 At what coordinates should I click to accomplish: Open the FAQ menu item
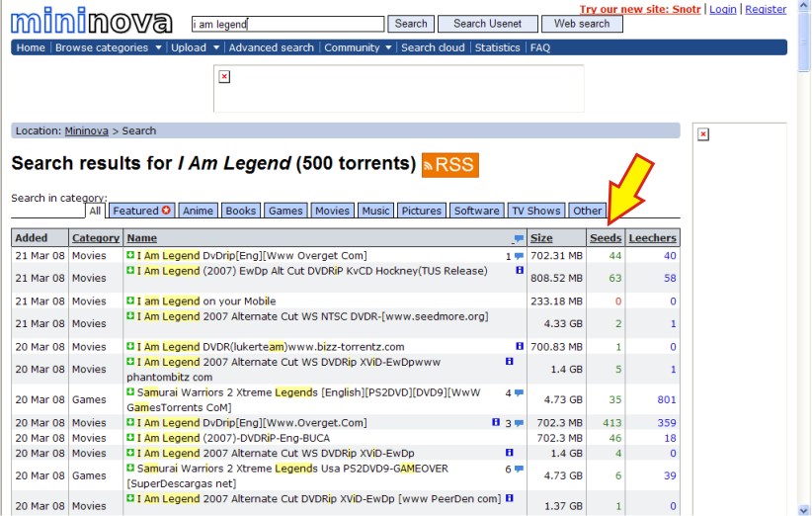[x=540, y=47]
